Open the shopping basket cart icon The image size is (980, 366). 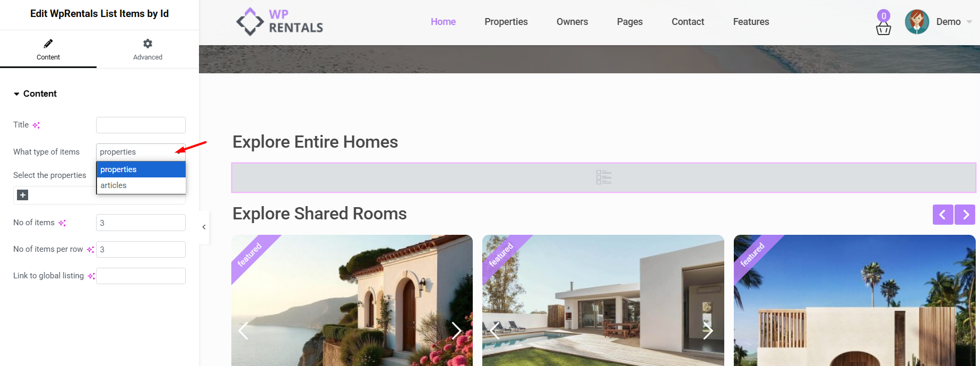[x=883, y=29]
